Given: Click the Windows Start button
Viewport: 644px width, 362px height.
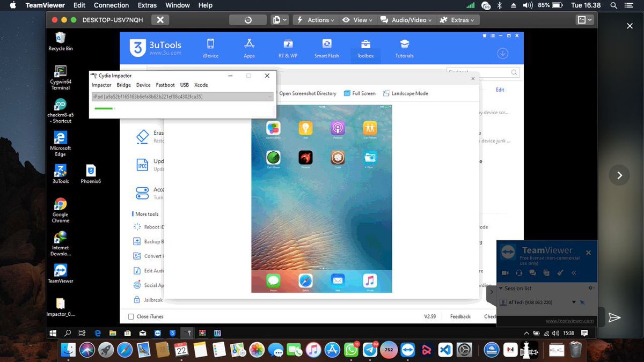Looking at the screenshot, I should (x=53, y=333).
